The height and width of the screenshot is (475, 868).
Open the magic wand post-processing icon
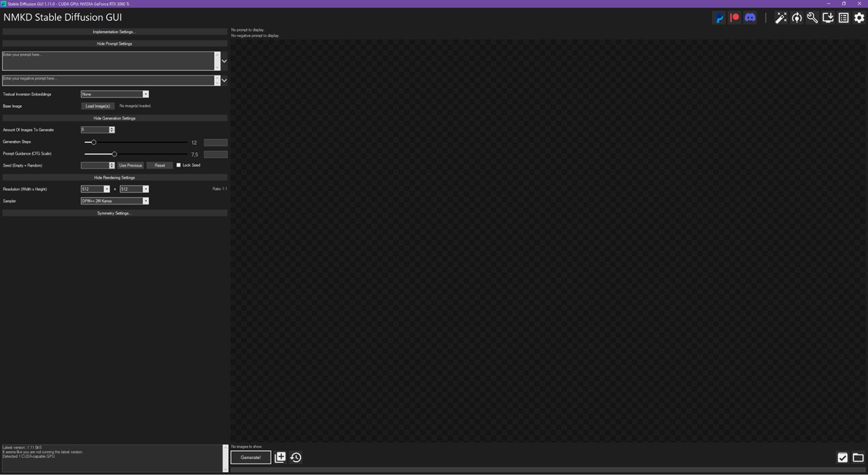[781, 18]
